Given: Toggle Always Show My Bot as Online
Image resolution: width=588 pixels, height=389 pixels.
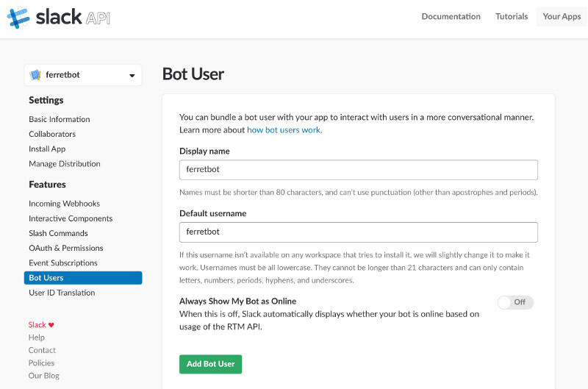Looking at the screenshot, I should click(x=515, y=302).
